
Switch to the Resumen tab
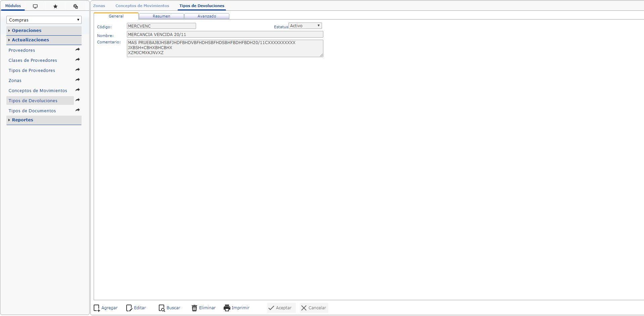click(161, 16)
